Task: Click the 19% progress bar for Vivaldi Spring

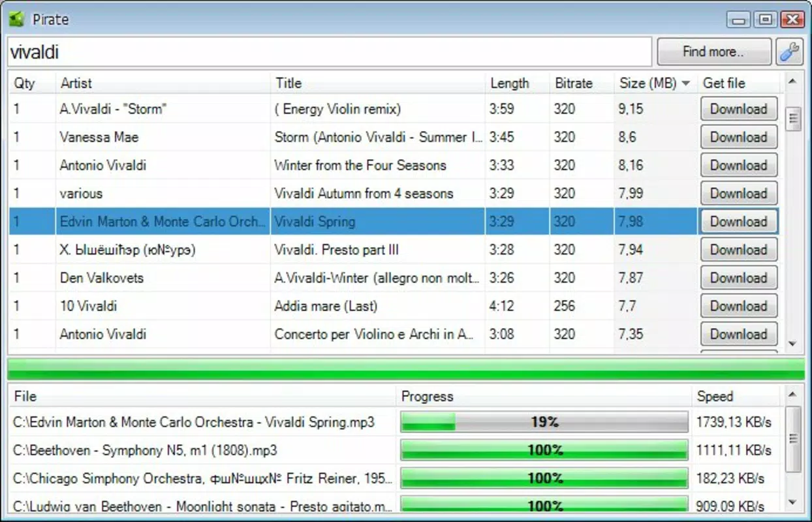Action: point(544,422)
